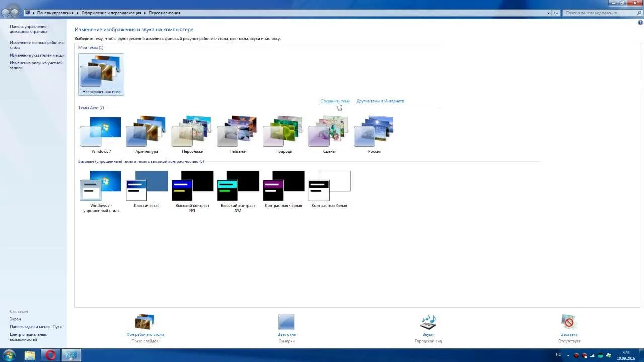Select the Пейзажи theme
Image resolution: width=644 pixels, height=362 pixels.
click(238, 135)
